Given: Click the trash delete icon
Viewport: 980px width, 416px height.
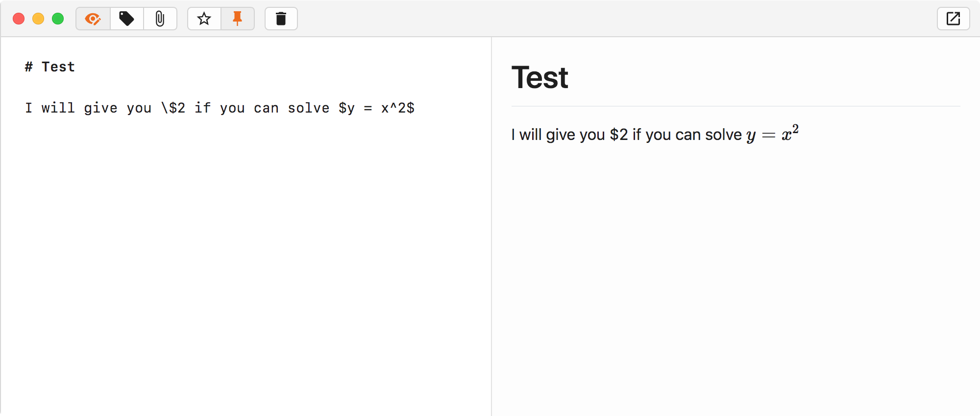Looking at the screenshot, I should pyautogui.click(x=281, y=19).
